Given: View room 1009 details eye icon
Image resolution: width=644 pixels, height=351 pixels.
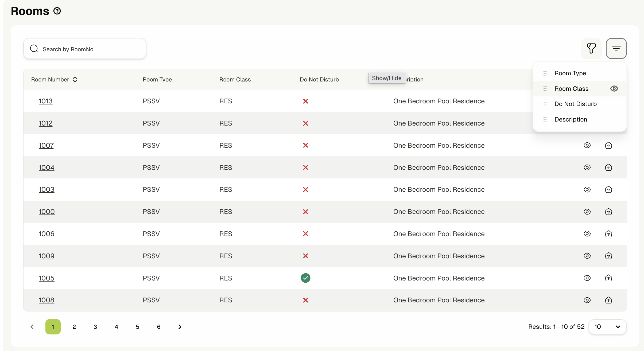Looking at the screenshot, I should [587, 256].
